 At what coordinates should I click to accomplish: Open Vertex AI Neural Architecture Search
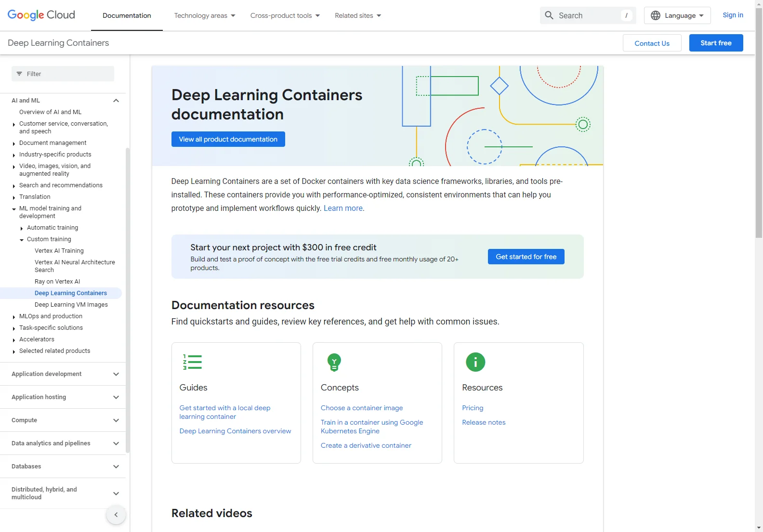75,266
